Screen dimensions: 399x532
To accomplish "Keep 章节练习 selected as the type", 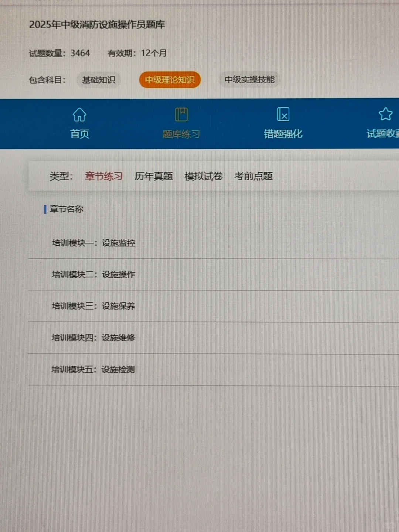I will [x=104, y=176].
